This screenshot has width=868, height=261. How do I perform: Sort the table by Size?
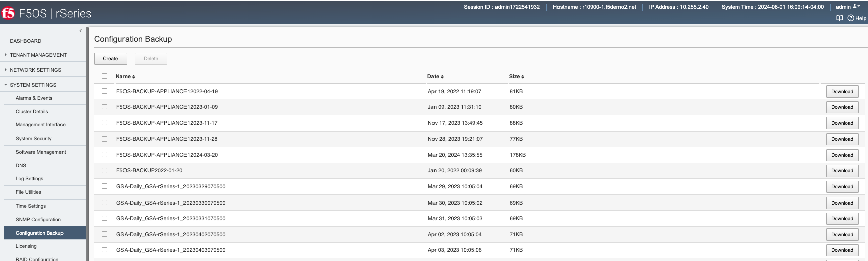tap(517, 76)
